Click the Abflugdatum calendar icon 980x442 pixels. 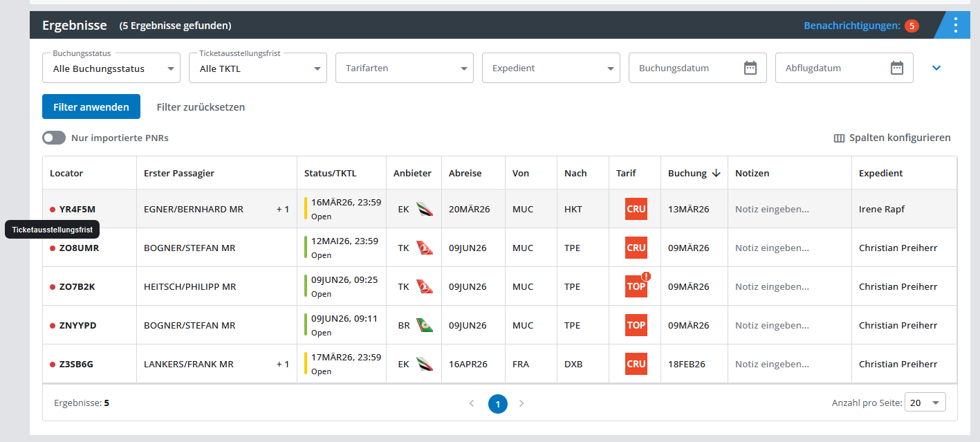896,68
